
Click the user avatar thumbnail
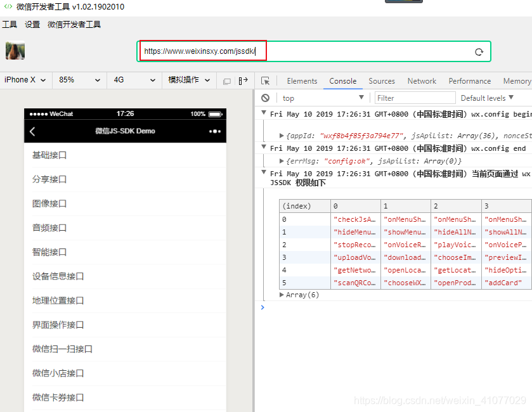pyautogui.click(x=15, y=51)
